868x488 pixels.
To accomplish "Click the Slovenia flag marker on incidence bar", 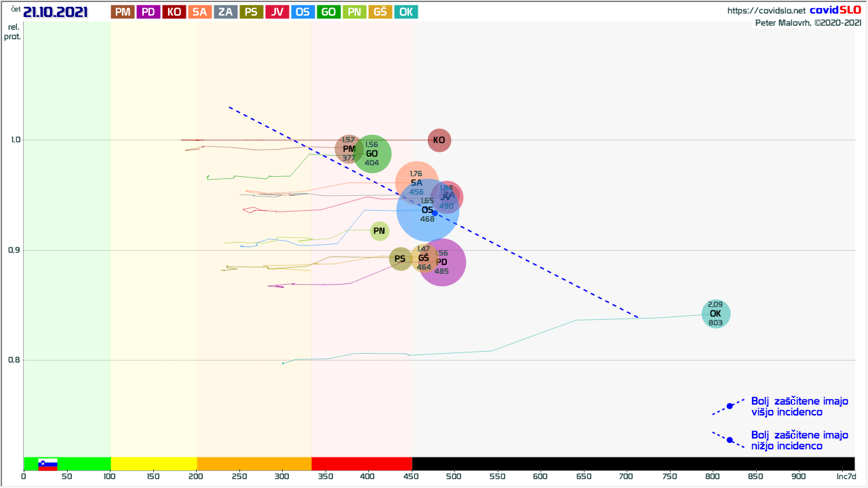I will tap(47, 464).
